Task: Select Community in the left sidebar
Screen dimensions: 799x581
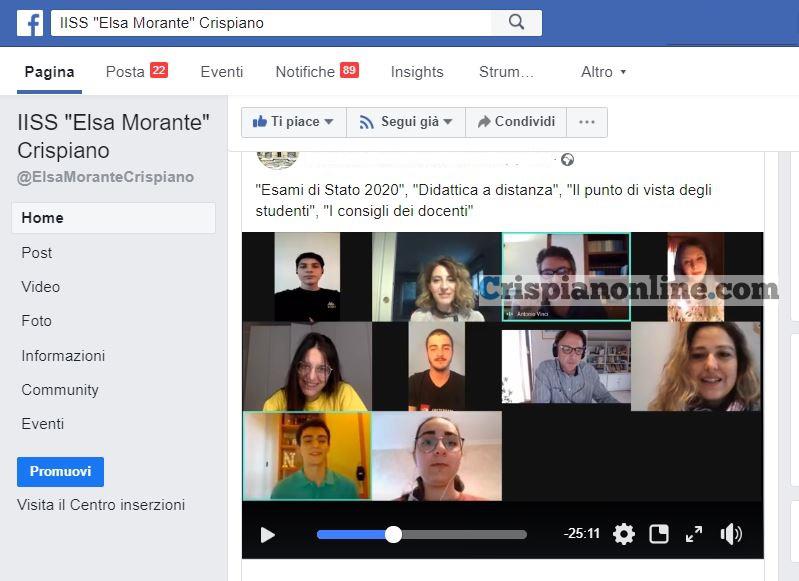Action: [60, 390]
